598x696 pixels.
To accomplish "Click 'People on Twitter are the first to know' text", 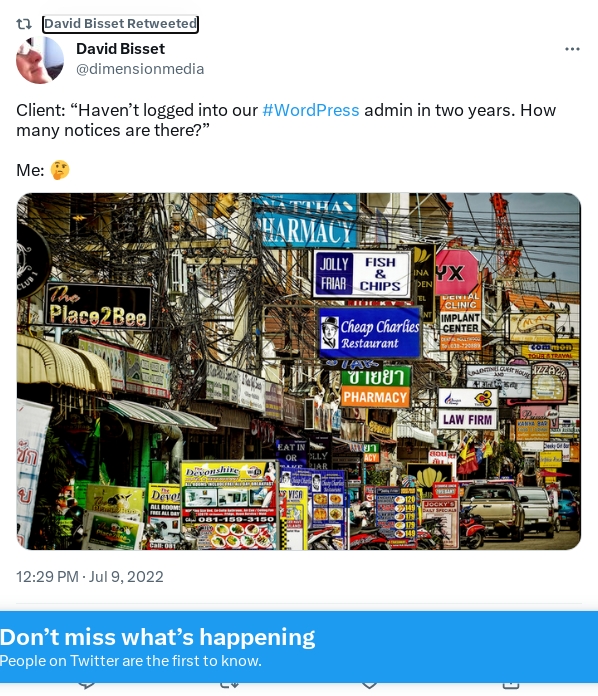I will click(x=131, y=661).
